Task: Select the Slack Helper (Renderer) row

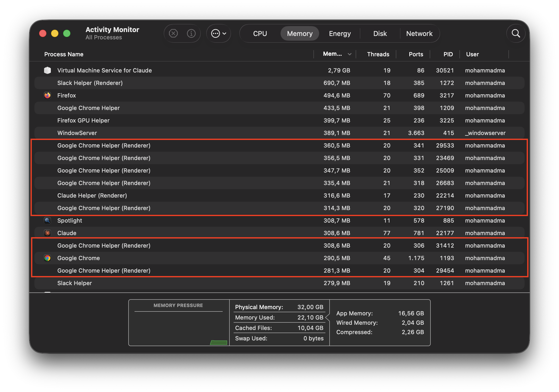Action: [x=279, y=83]
